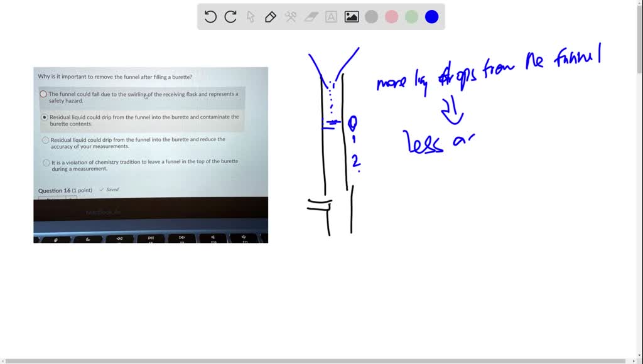Choose the reduce accuracy of measurements answer
Screen dimensions: 643x364
[45, 139]
